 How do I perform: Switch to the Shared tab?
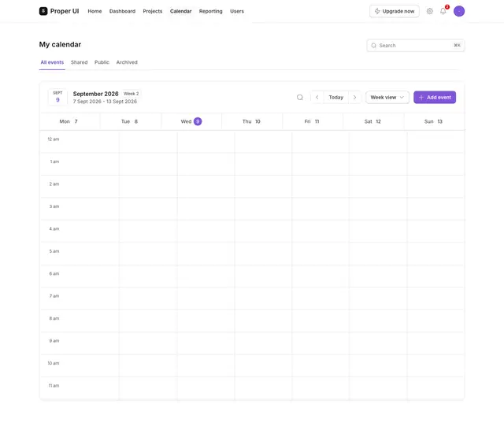pos(79,62)
